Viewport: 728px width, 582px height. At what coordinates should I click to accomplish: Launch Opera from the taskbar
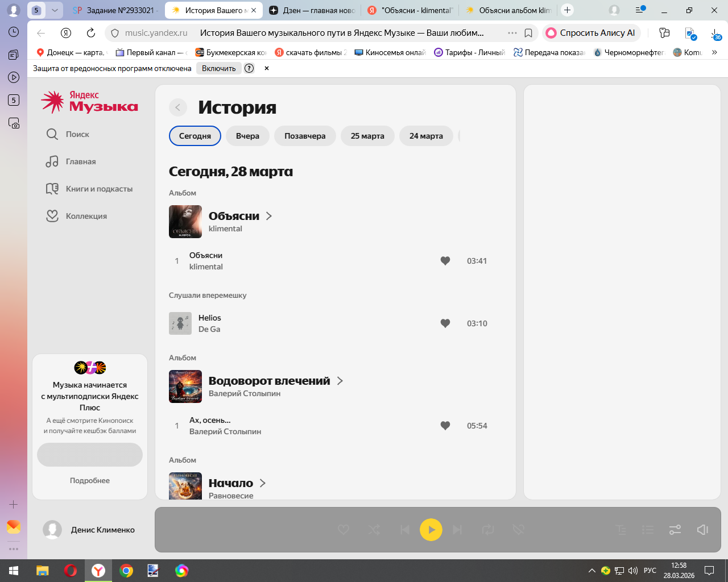(71, 571)
